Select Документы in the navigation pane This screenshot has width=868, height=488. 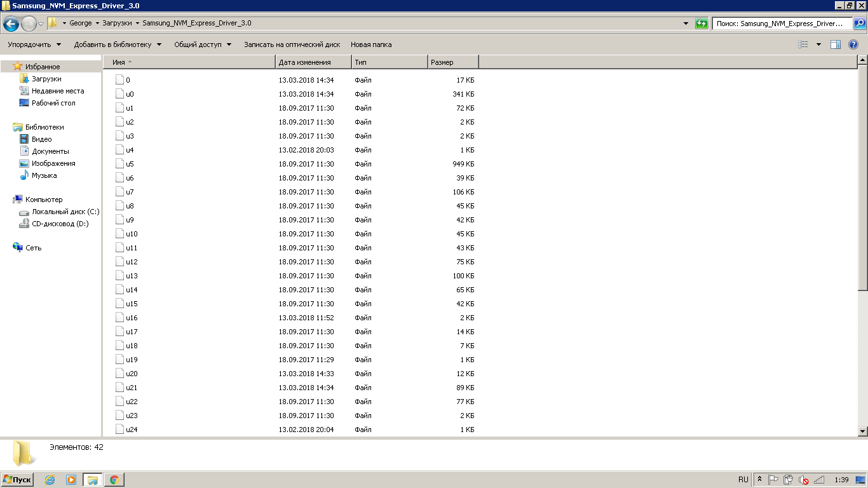click(50, 151)
